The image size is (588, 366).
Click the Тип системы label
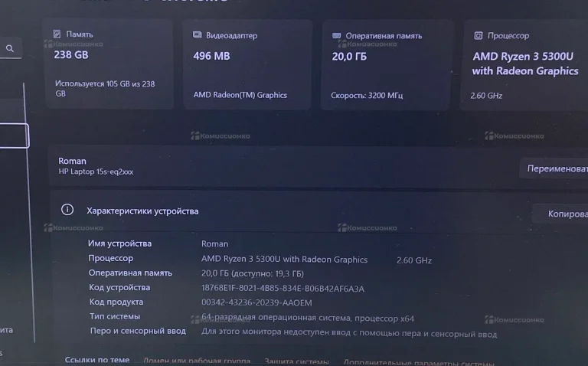[115, 316]
